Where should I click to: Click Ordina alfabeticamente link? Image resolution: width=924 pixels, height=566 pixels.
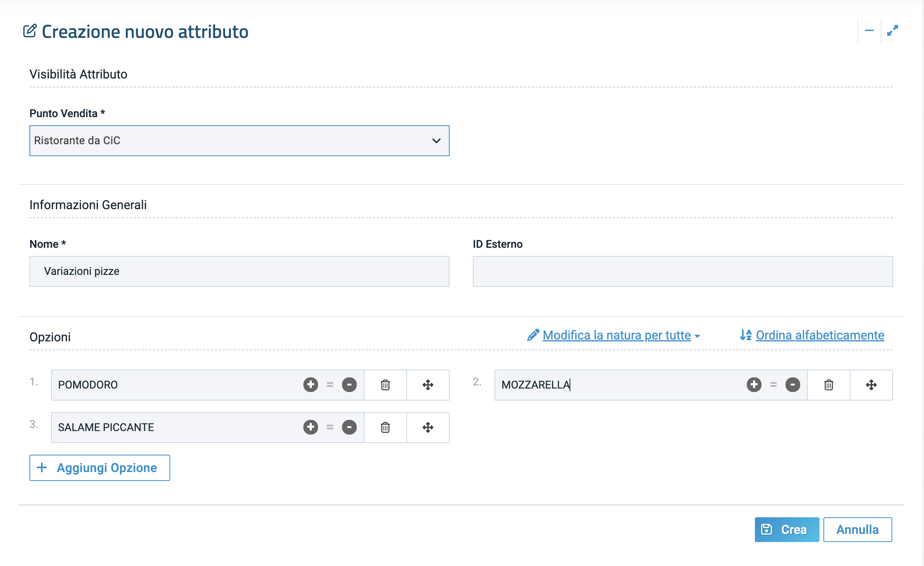[x=820, y=335]
